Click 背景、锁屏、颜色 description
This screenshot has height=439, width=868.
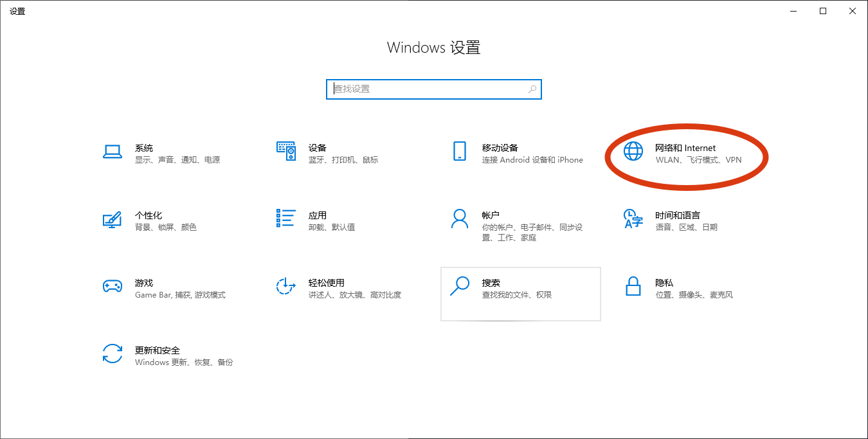[166, 228]
